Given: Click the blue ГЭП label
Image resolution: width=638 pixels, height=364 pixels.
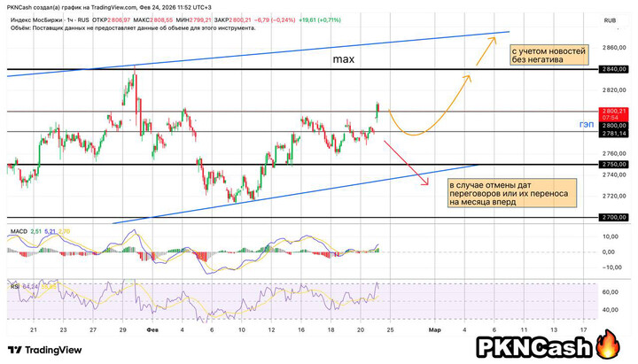Looking at the screenshot, I should point(586,126).
